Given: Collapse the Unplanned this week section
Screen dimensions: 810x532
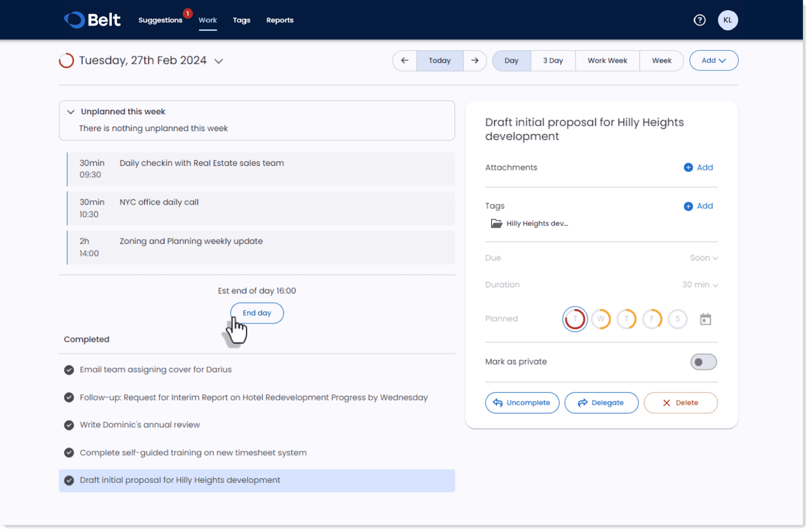Looking at the screenshot, I should (x=71, y=112).
